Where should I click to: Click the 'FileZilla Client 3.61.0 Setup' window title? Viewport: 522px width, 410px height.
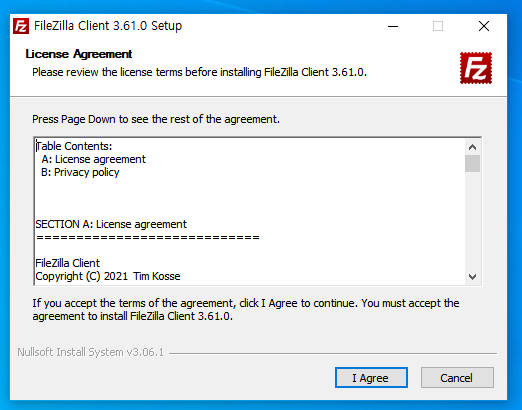pyautogui.click(x=108, y=26)
